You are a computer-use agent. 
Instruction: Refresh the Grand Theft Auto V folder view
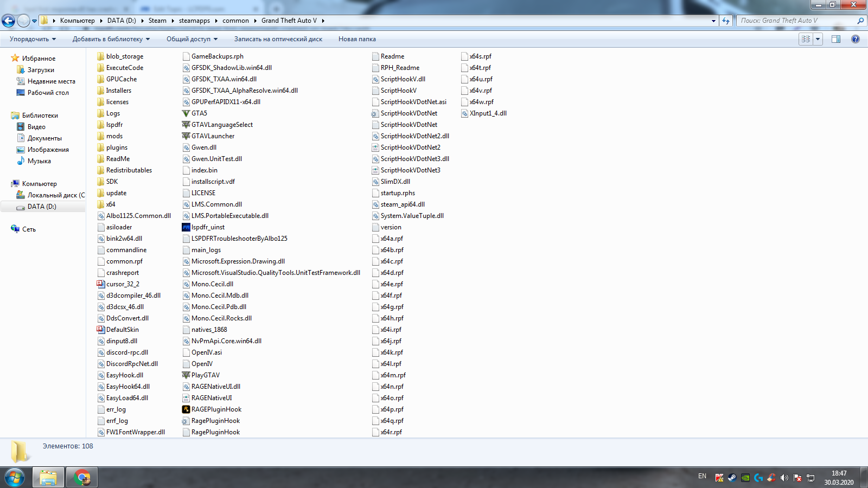pos(726,21)
